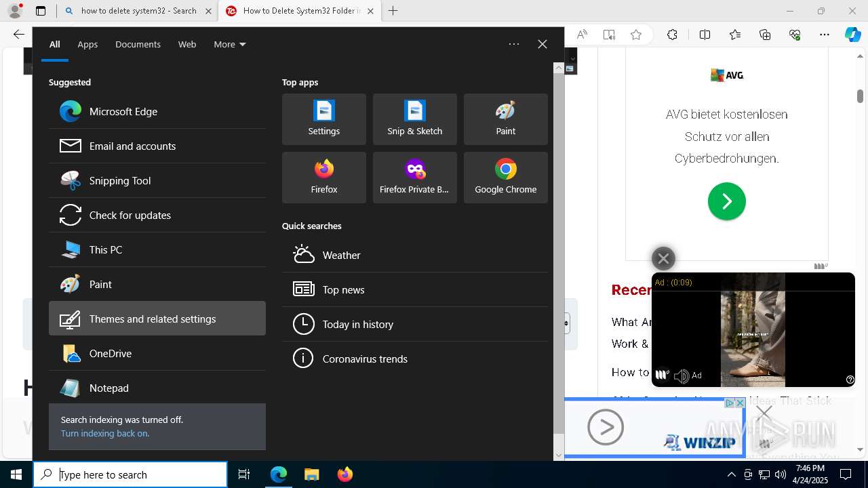
Task: Add page to favorites star
Action: (635, 35)
